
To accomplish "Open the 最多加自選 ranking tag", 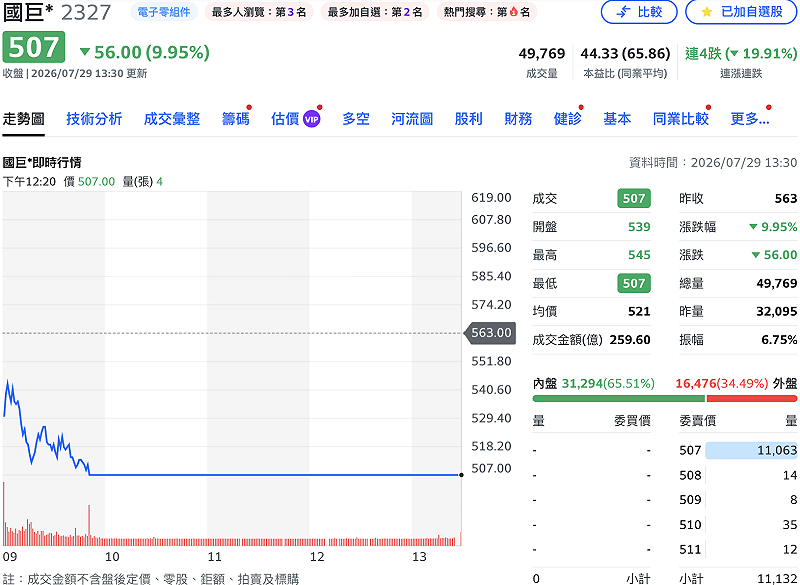I will pyautogui.click(x=374, y=12).
